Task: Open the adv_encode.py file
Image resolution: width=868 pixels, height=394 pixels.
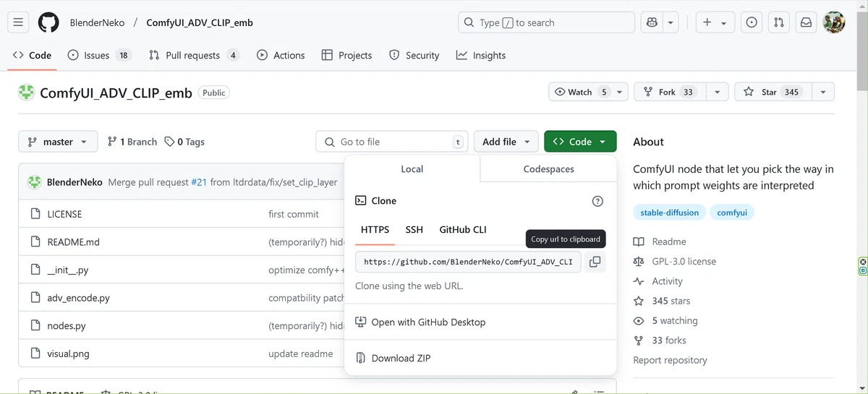Action: coord(78,297)
